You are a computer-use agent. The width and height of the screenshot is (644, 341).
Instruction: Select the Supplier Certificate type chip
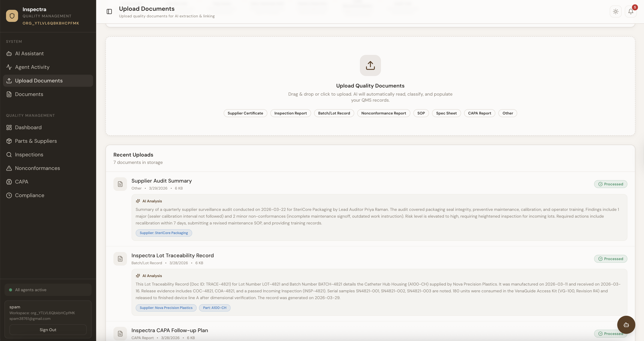[245, 113]
